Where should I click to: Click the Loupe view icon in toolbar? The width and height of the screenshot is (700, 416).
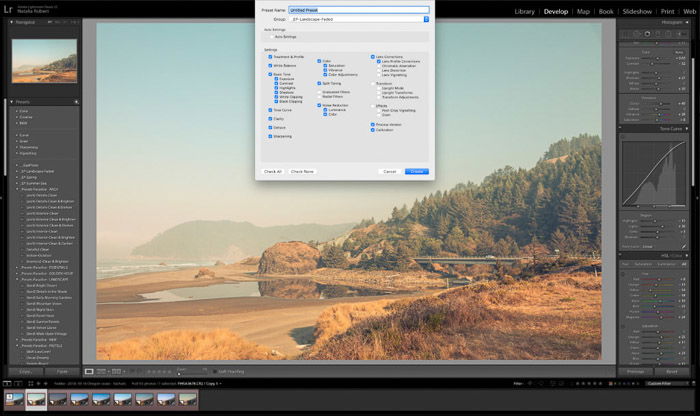(89, 371)
